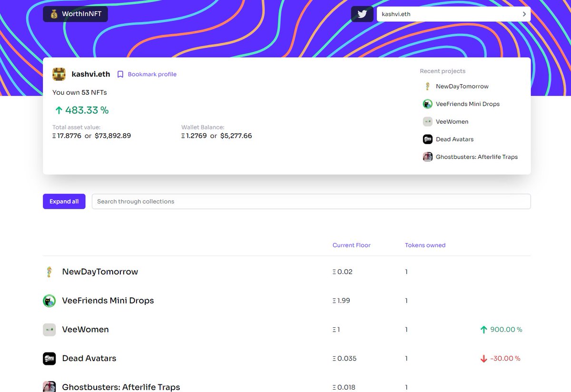Viewport: 571px width, 392px height.
Task: Click the red down arrow beside -30.00 %
Action: click(x=484, y=359)
